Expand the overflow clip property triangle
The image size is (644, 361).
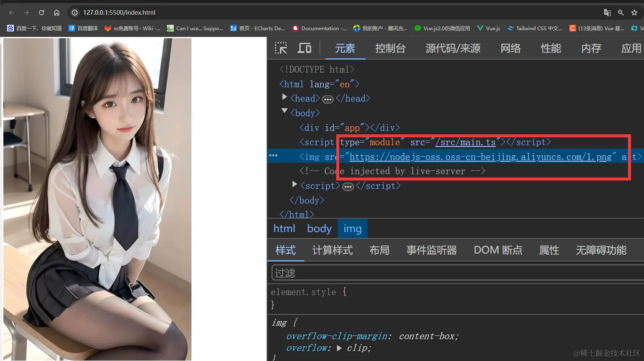[x=339, y=348]
